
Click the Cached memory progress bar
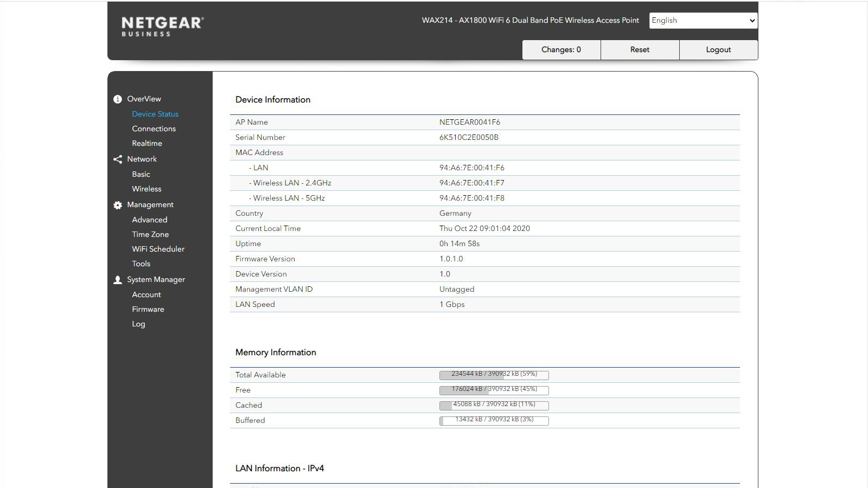pyautogui.click(x=494, y=406)
